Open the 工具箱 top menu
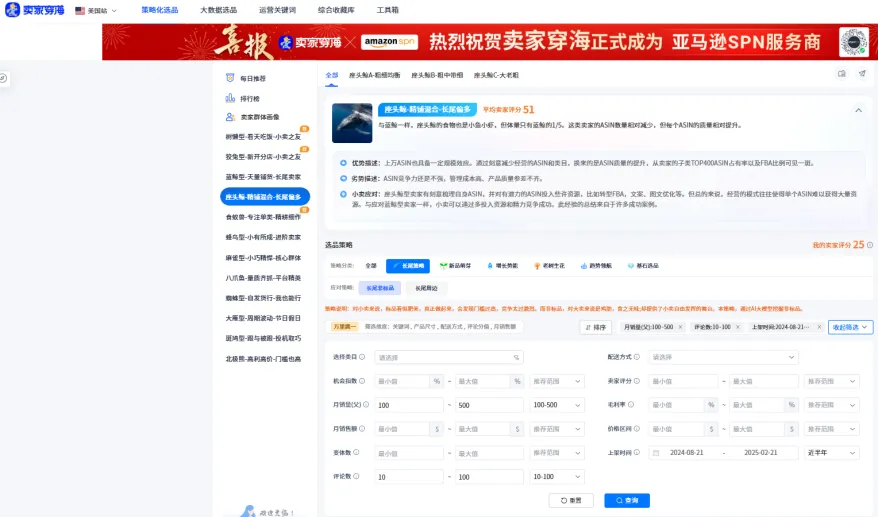 (387, 10)
